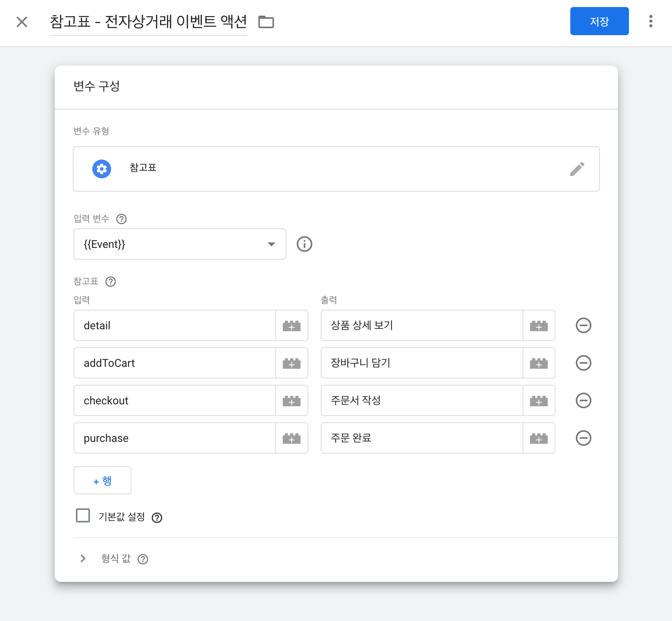Open the three-dot overflow menu

point(650,22)
